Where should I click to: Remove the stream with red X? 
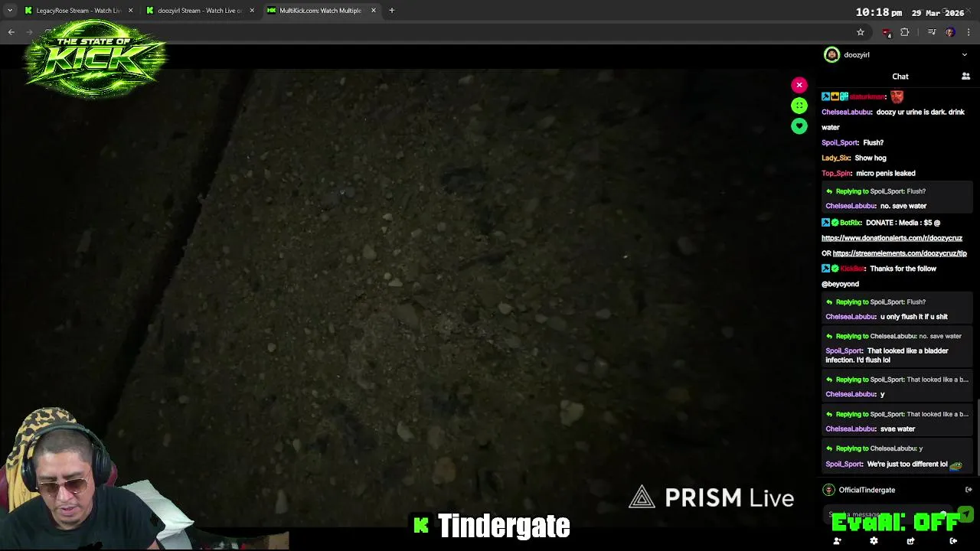(x=799, y=85)
